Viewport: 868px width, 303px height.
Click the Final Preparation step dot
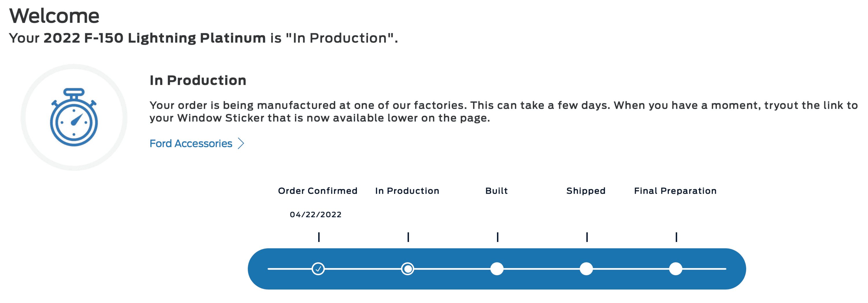675,269
